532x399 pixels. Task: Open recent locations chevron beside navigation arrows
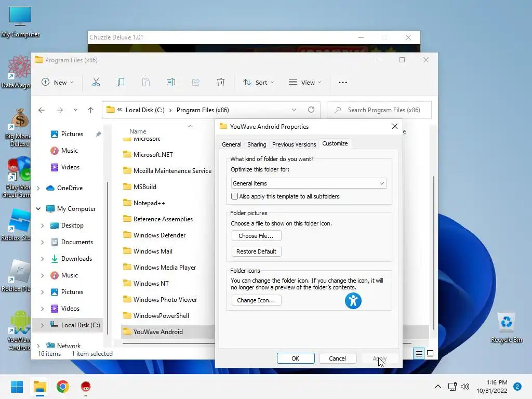point(75,110)
